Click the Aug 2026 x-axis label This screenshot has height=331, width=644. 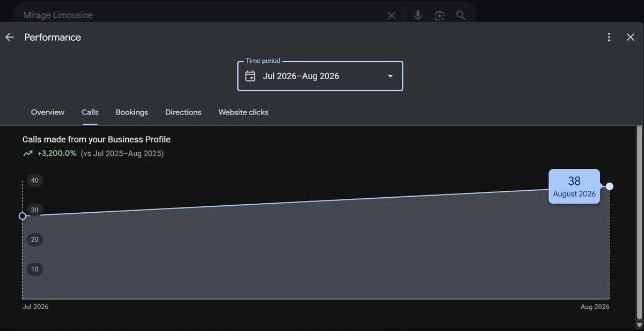[595, 307]
